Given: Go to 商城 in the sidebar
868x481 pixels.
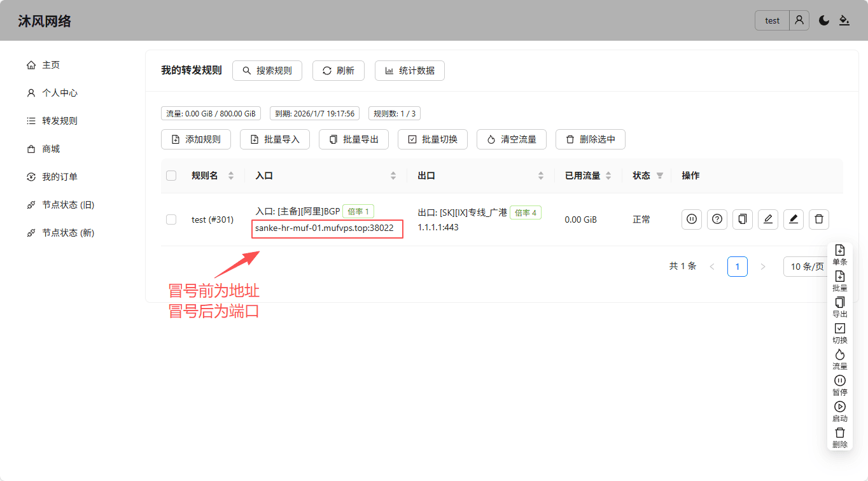Looking at the screenshot, I should (x=51, y=149).
